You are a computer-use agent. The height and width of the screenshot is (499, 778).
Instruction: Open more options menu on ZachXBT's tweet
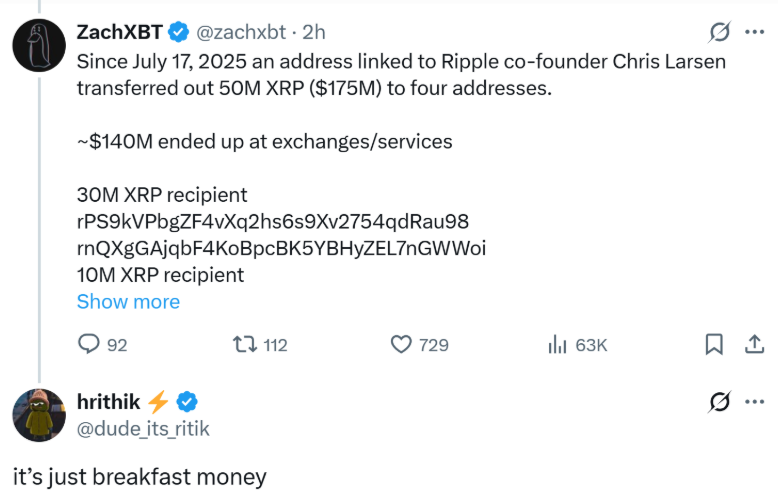(754, 33)
